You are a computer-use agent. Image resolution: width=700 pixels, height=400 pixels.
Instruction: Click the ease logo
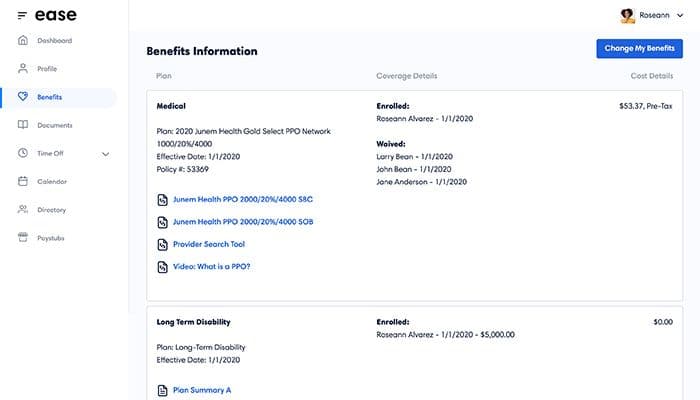click(56, 15)
